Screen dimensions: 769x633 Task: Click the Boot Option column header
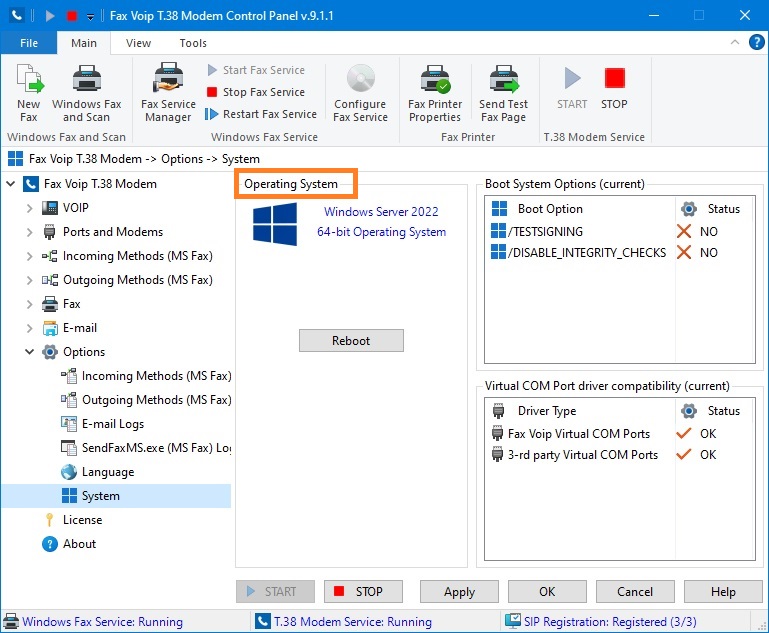coord(580,209)
